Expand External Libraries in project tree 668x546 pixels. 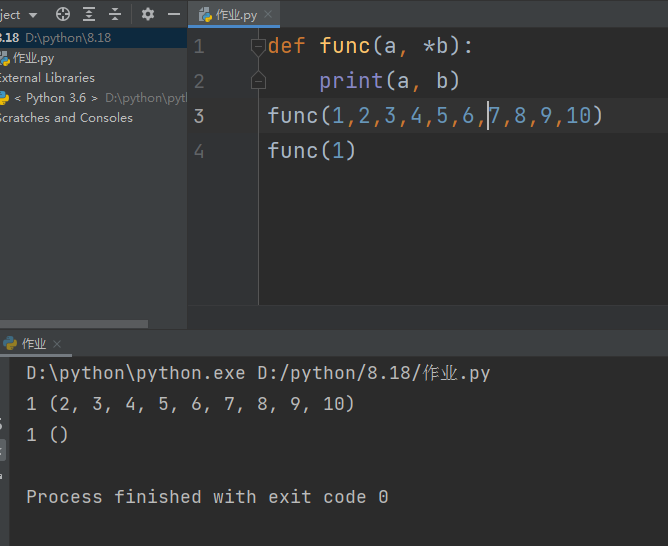pos(48,78)
